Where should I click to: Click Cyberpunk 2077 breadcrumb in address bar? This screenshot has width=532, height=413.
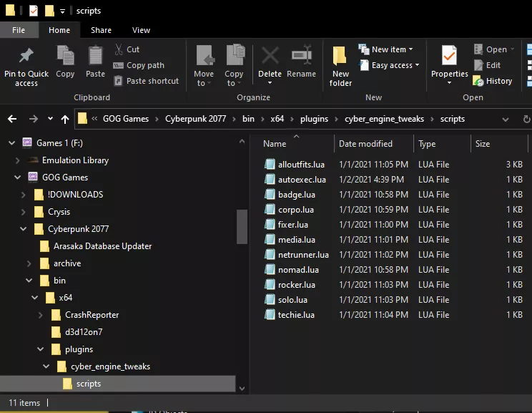click(x=195, y=119)
